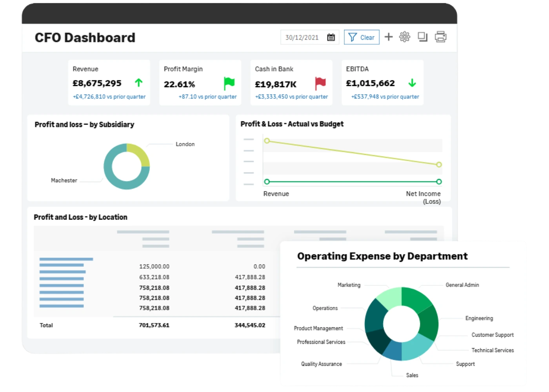Click the duplicate dashboard icon
The width and height of the screenshot is (549, 392).
tap(422, 37)
